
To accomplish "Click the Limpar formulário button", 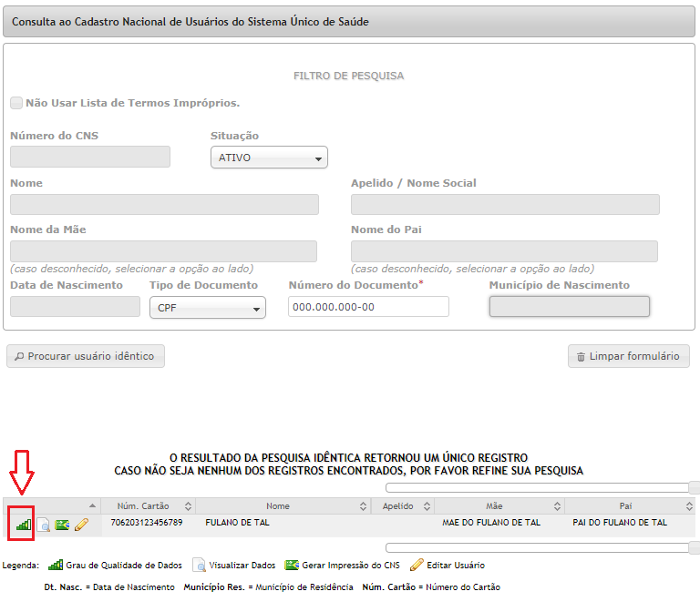I will click(x=629, y=356).
